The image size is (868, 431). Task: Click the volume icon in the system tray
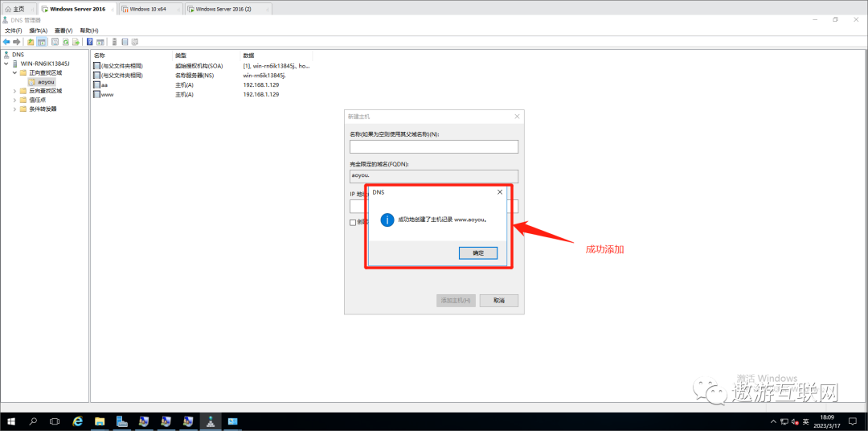tap(796, 422)
